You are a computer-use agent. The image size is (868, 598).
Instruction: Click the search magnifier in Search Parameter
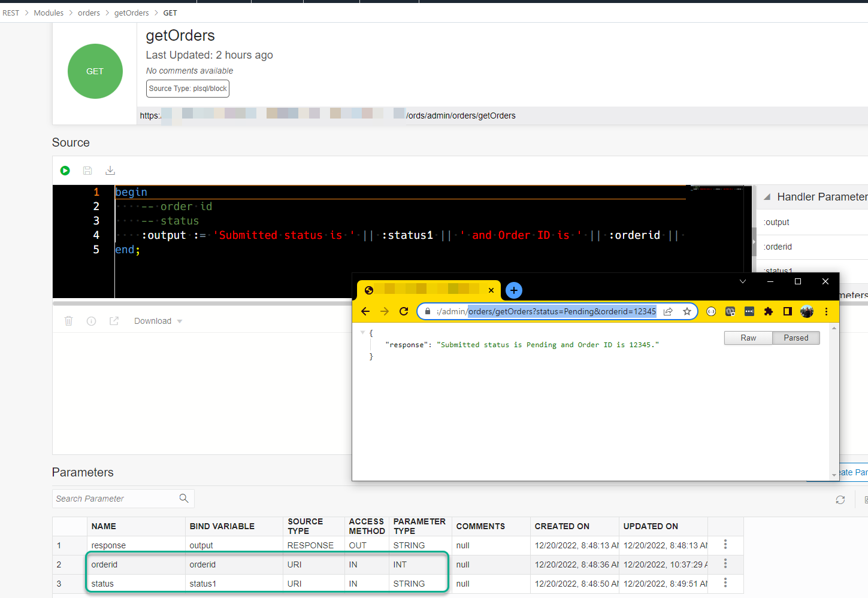[184, 498]
